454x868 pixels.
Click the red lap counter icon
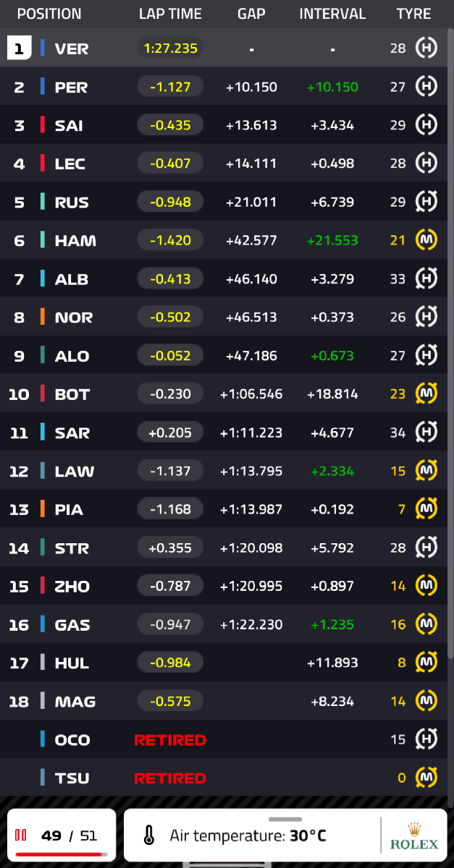(21, 835)
